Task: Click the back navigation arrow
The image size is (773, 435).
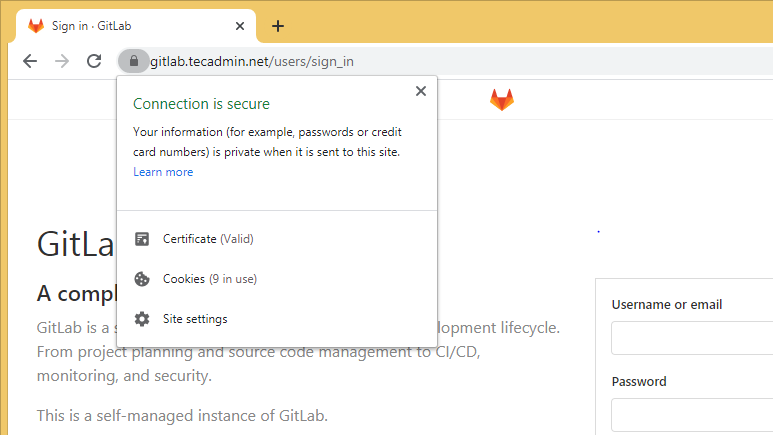Action: pyautogui.click(x=30, y=61)
